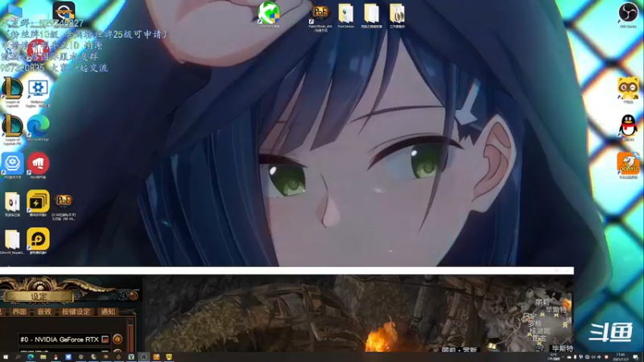644x362 pixels.
Task: Click round reset button beside GPU dropdown
Action: tap(118, 339)
